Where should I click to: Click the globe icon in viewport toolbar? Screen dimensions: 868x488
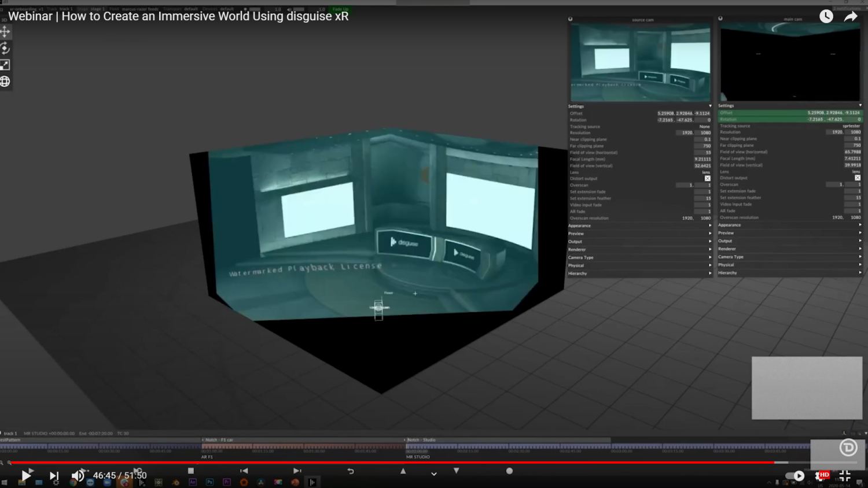[x=5, y=82]
